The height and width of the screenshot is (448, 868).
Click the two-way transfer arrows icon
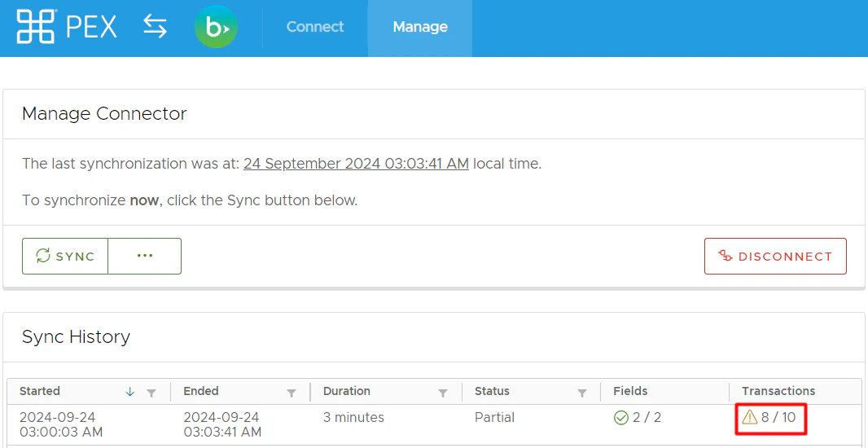tap(155, 27)
